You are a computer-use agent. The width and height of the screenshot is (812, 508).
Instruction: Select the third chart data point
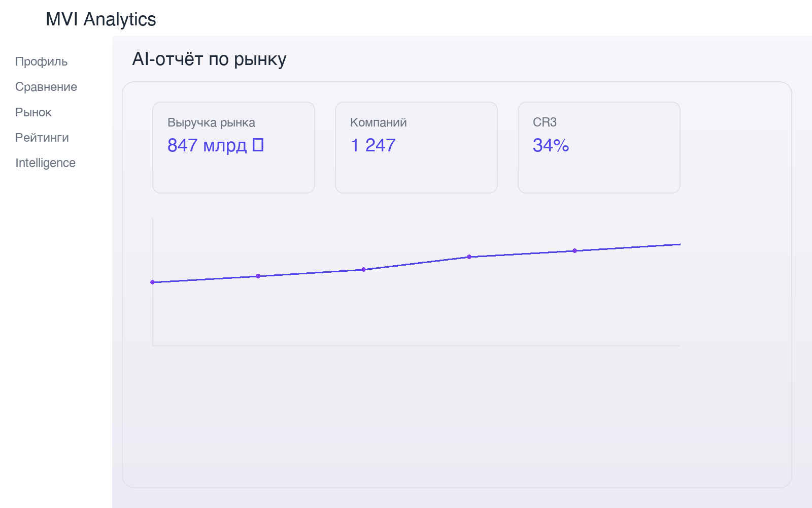[x=363, y=269]
